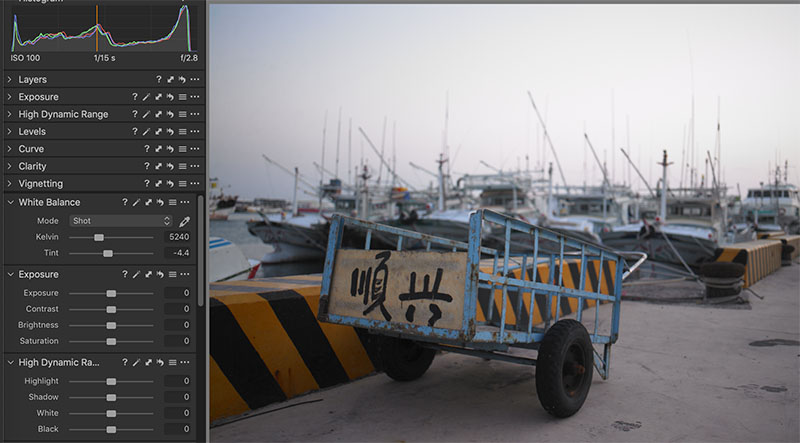Click the Highlight value field
This screenshot has height=443, width=800.
pos(177,381)
